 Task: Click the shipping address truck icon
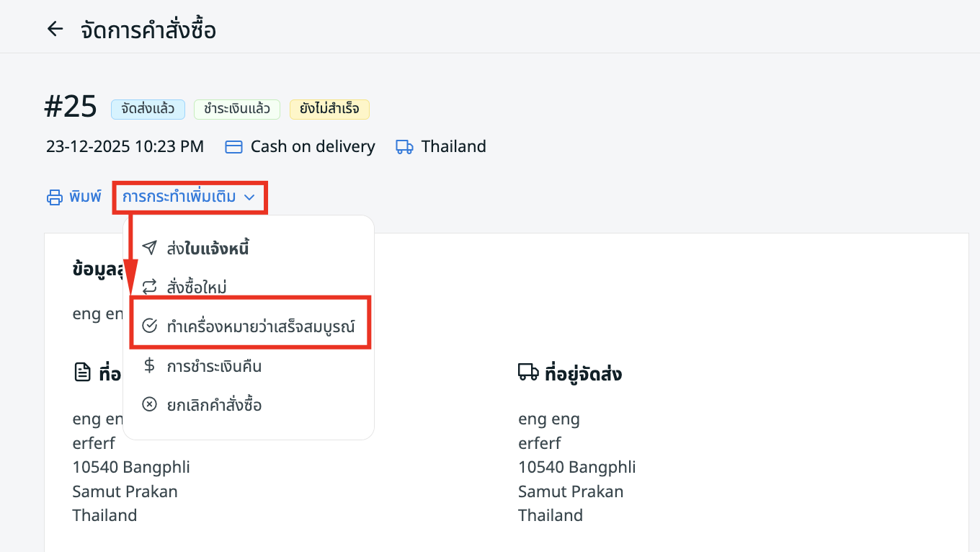tap(528, 373)
